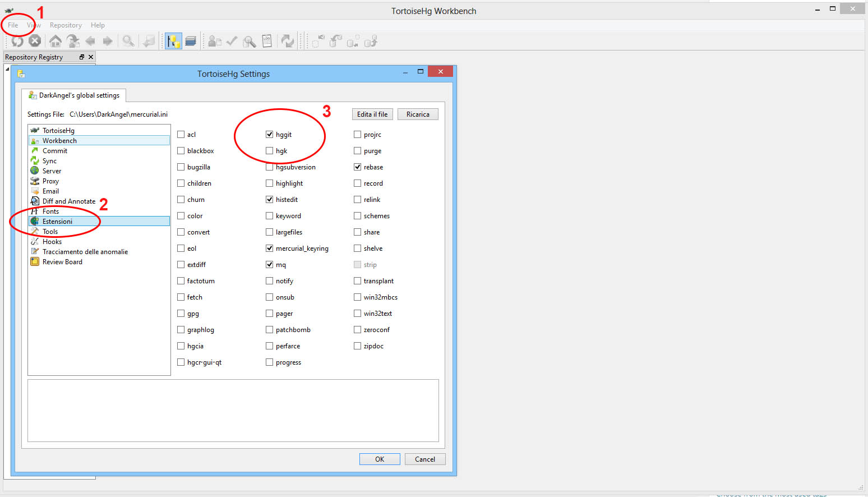Select Sync settings category

(x=99, y=161)
